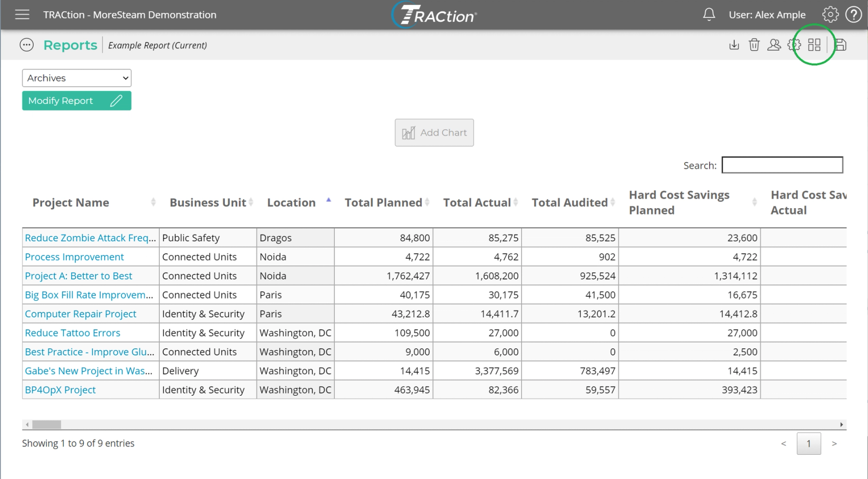Open Process Improvement project link
Image resolution: width=868 pixels, height=479 pixels.
click(x=74, y=257)
